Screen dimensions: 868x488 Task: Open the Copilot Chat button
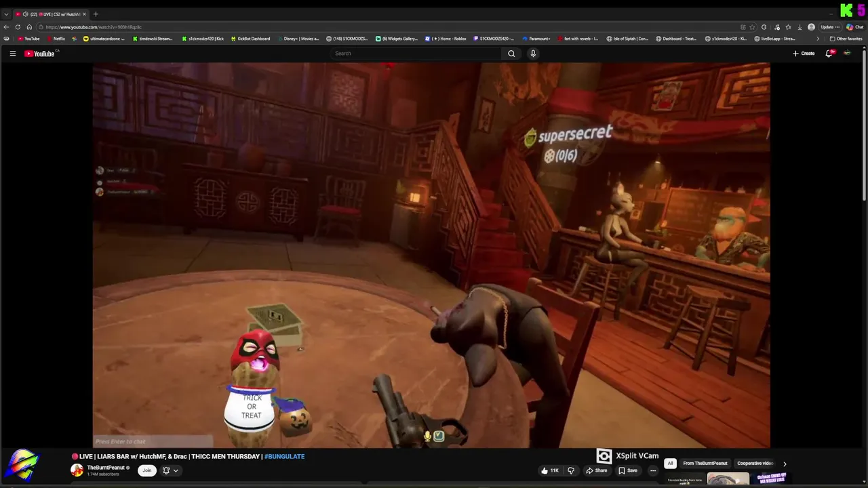854,27
